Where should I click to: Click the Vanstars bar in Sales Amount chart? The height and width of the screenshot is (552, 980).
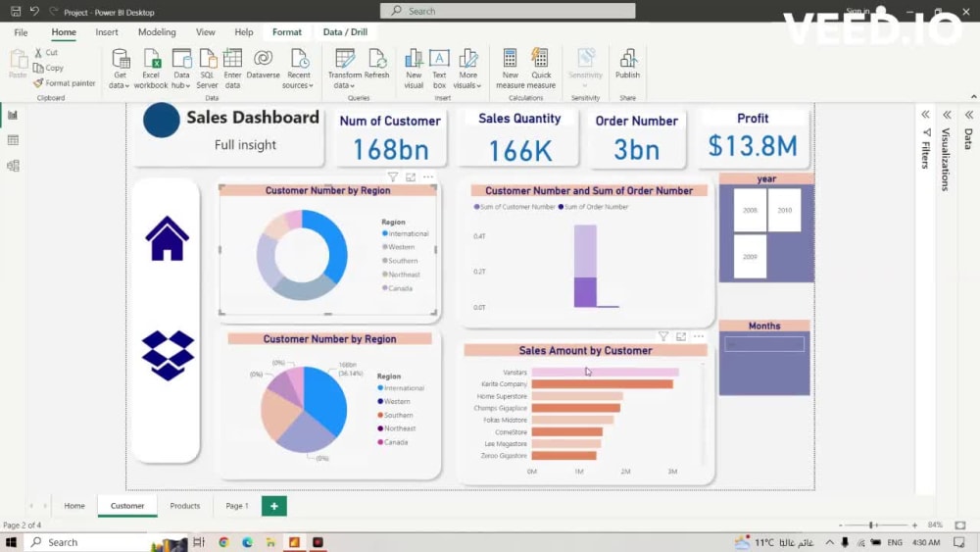[605, 372]
